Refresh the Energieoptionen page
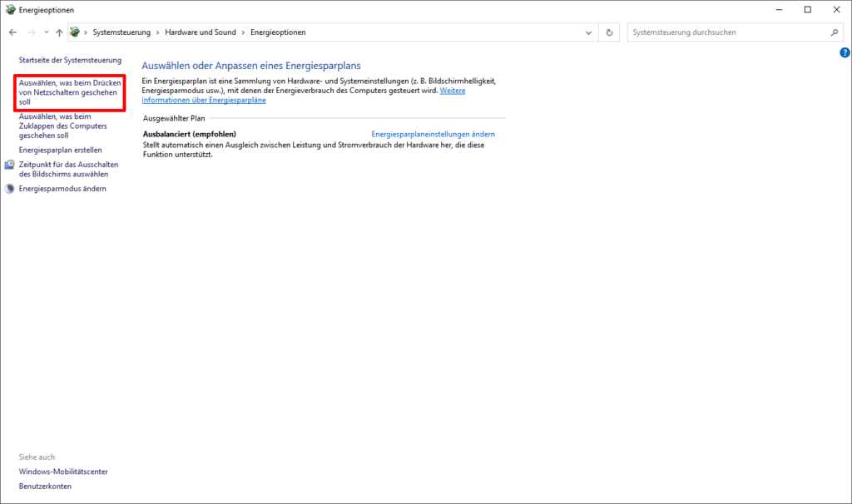Viewport: 852px width, 504px height. [x=610, y=32]
